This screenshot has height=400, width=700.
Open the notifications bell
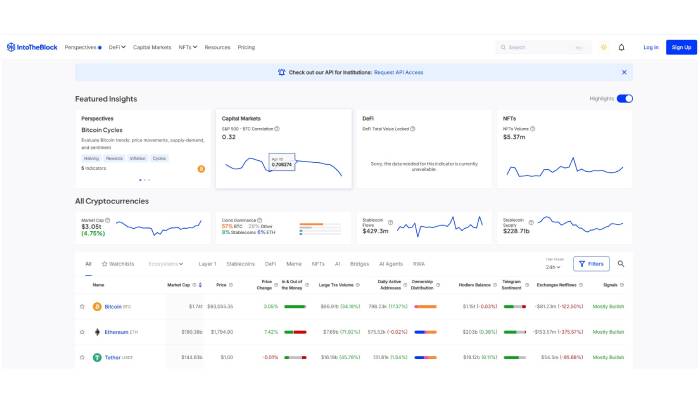click(621, 47)
